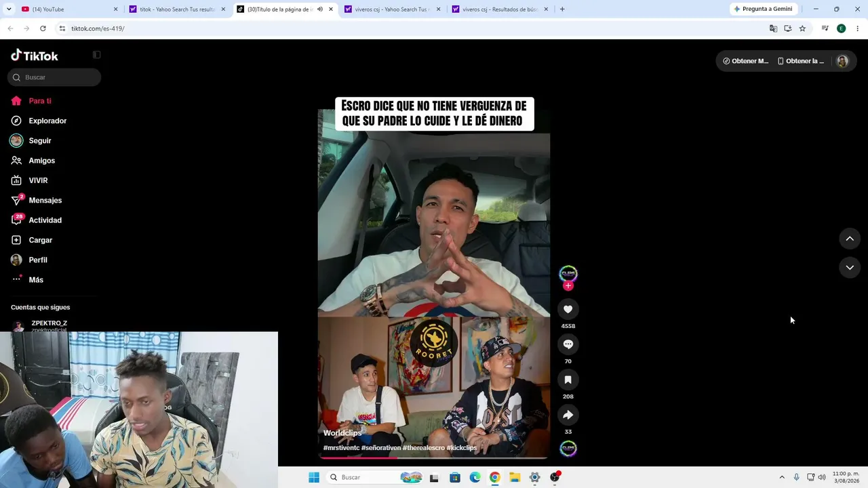Open the Chrome three-dot menu
Viewport: 868px width, 488px height.
pyautogui.click(x=858, y=28)
